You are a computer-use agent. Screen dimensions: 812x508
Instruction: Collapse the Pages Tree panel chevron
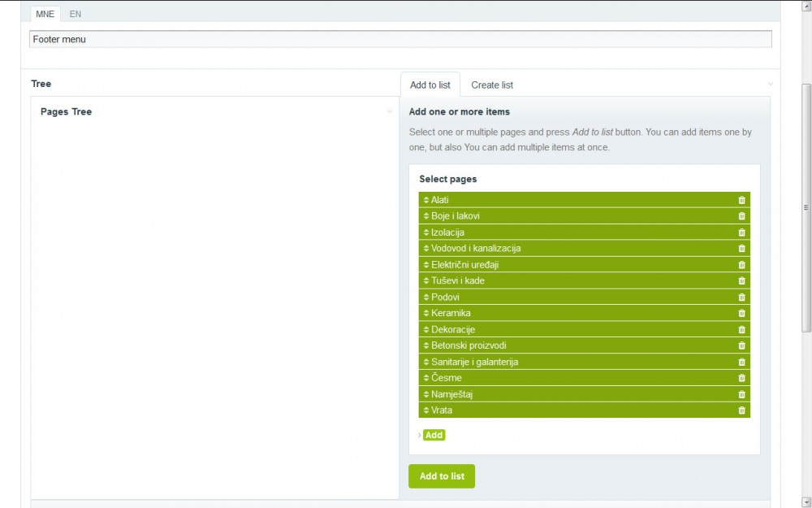point(389,111)
